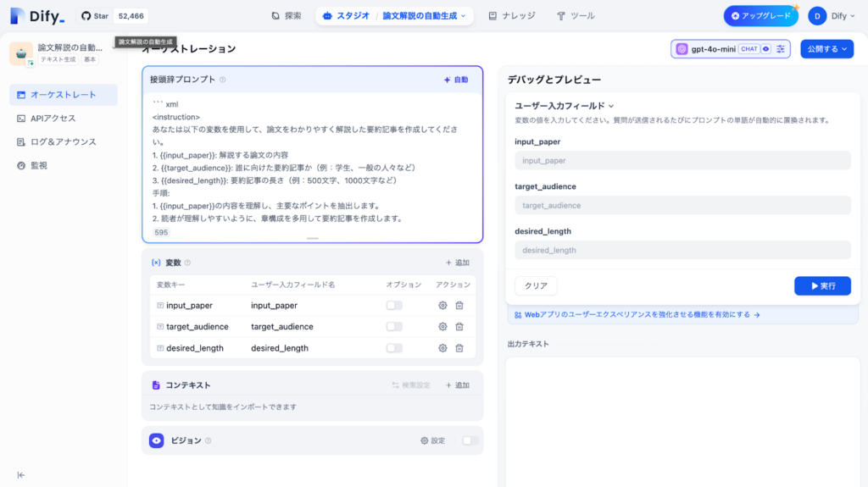Screen dimensions: 868x487
Task: Expand the 論文解説の自動生成 app dropdown
Action: (x=424, y=16)
